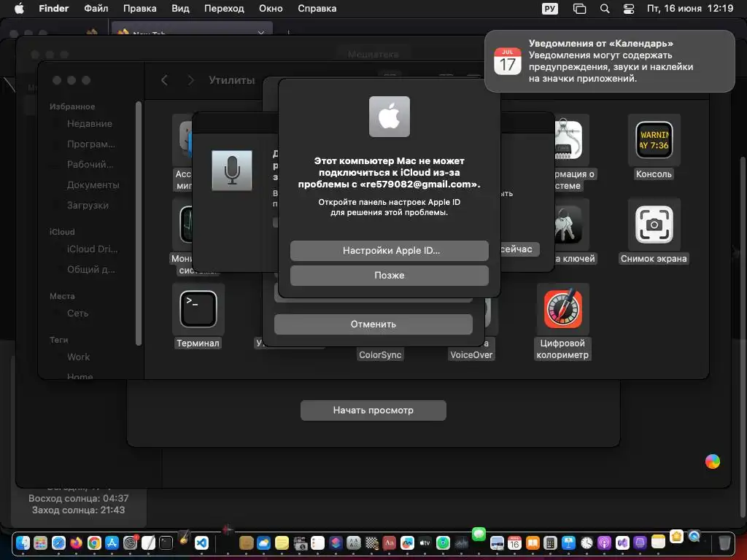Select Загрузки in Finder sidebar
747x560 pixels.
(88, 205)
